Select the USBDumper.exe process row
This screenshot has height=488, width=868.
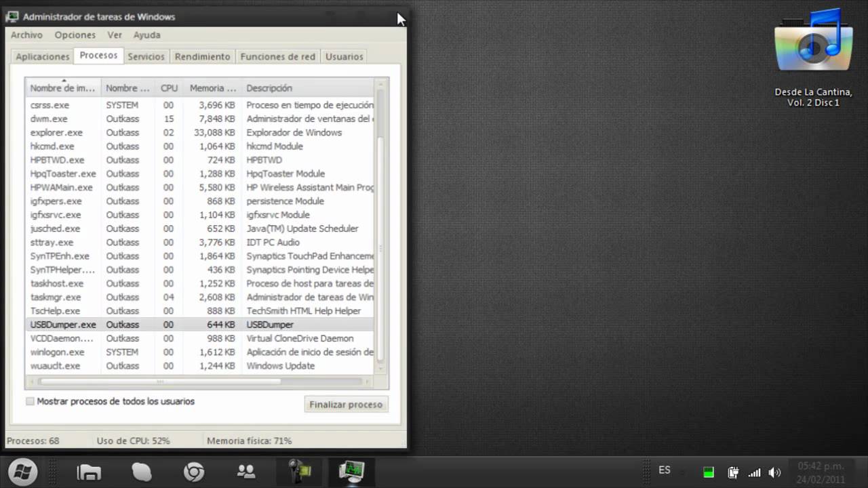click(x=200, y=325)
